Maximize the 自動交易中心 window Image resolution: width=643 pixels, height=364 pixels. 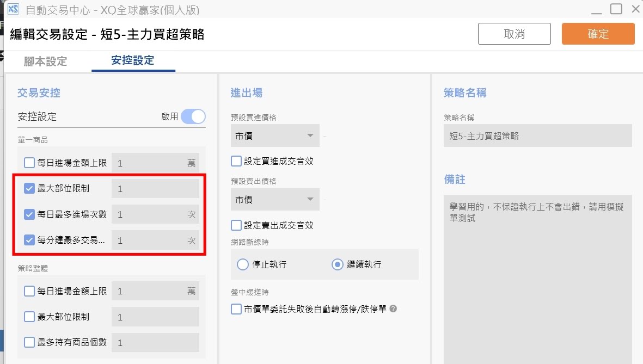pos(616,9)
